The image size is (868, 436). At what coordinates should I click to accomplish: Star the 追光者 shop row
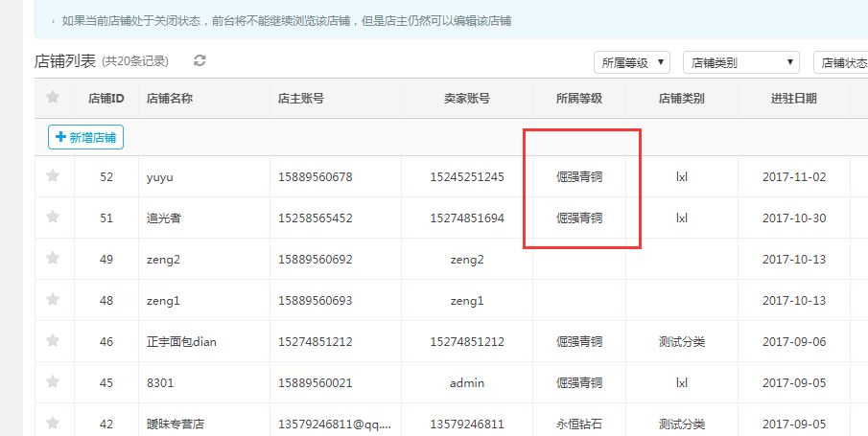tap(53, 218)
